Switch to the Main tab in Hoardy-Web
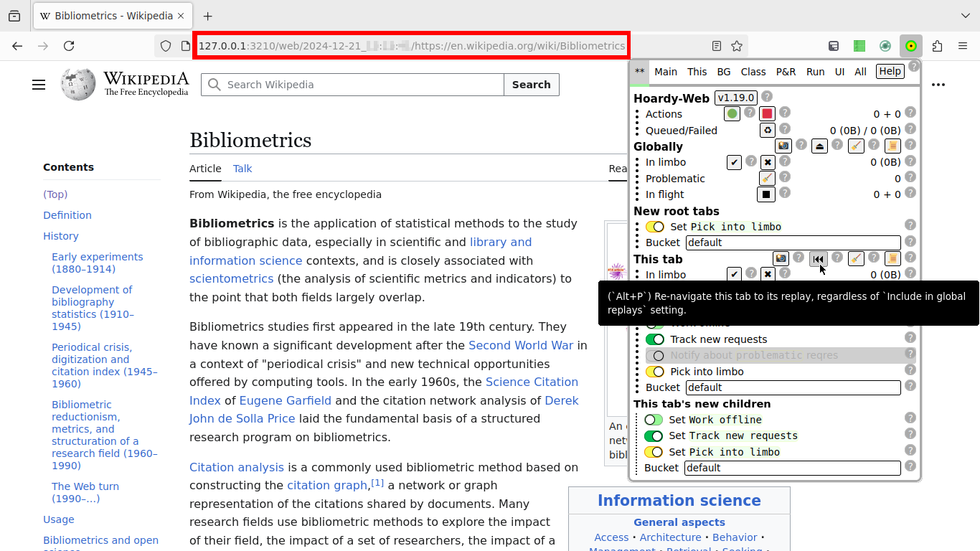 [x=666, y=72]
